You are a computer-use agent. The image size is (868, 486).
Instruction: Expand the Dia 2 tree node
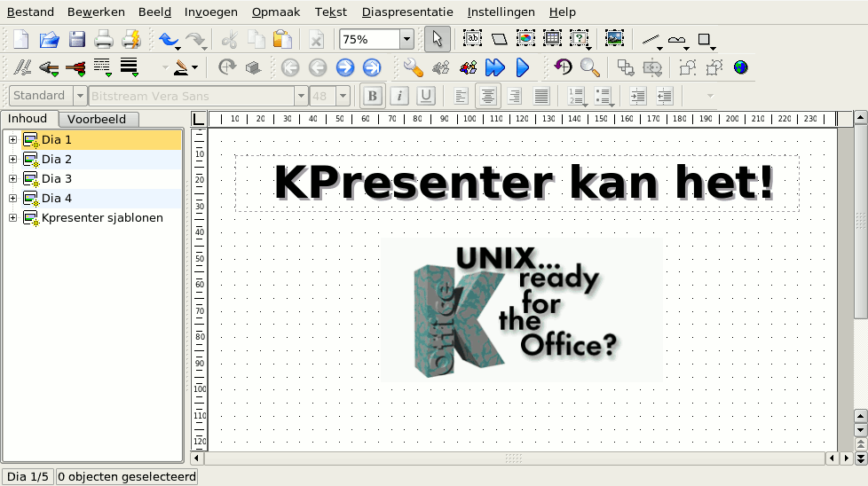[12, 160]
